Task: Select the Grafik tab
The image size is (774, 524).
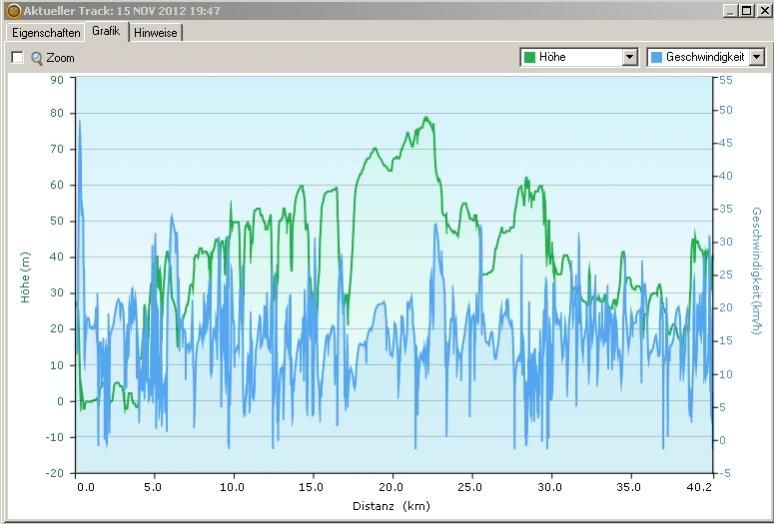Action: coord(106,31)
